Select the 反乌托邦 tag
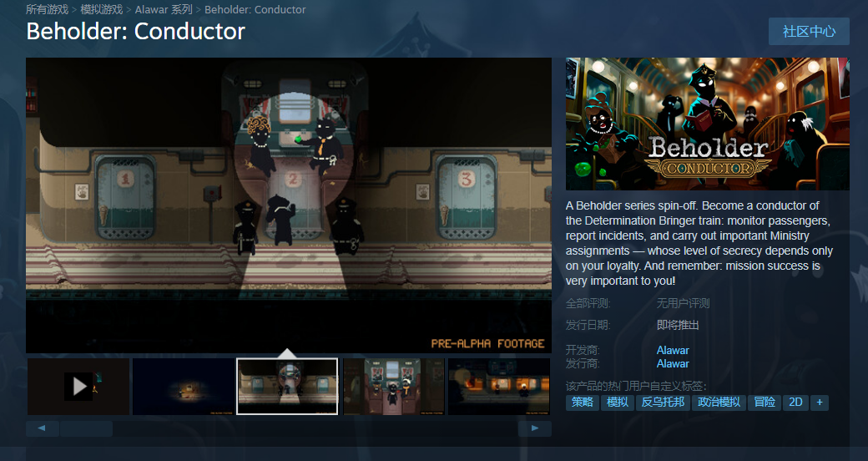The image size is (868, 461). [x=663, y=403]
